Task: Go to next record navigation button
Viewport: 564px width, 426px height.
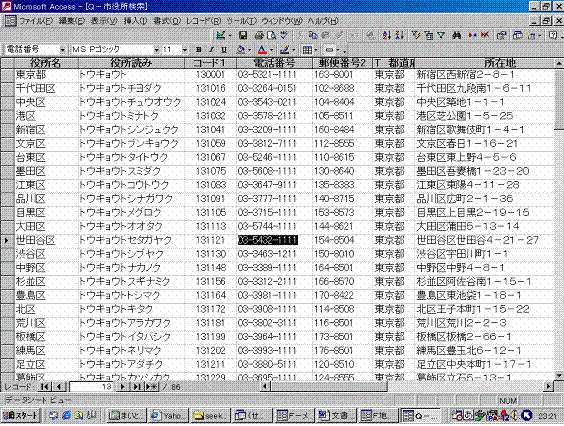Action: pyautogui.click(x=123, y=387)
